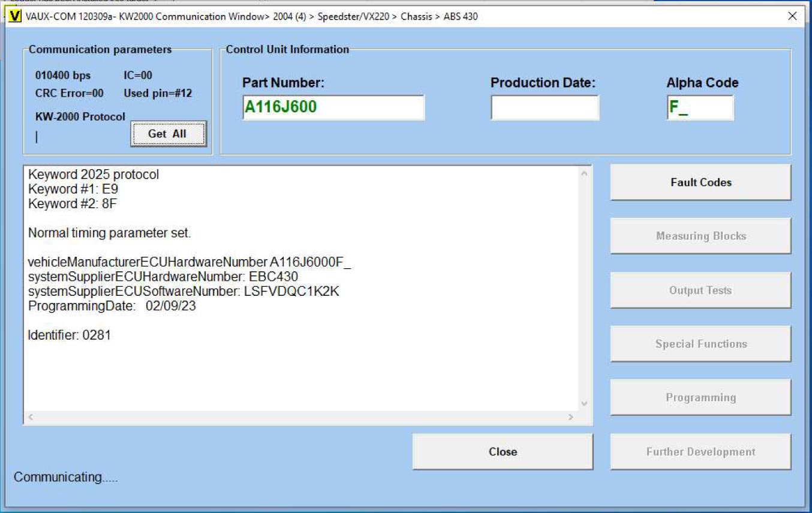Click the log's scroll down arrow

click(585, 404)
